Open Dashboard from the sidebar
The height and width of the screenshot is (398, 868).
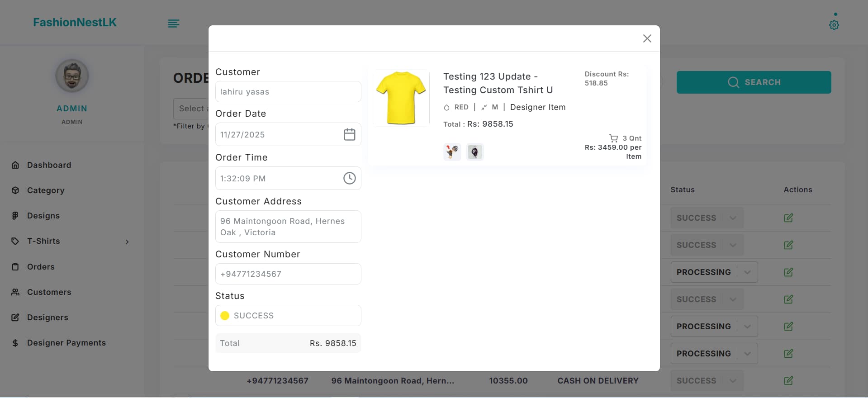[49, 165]
